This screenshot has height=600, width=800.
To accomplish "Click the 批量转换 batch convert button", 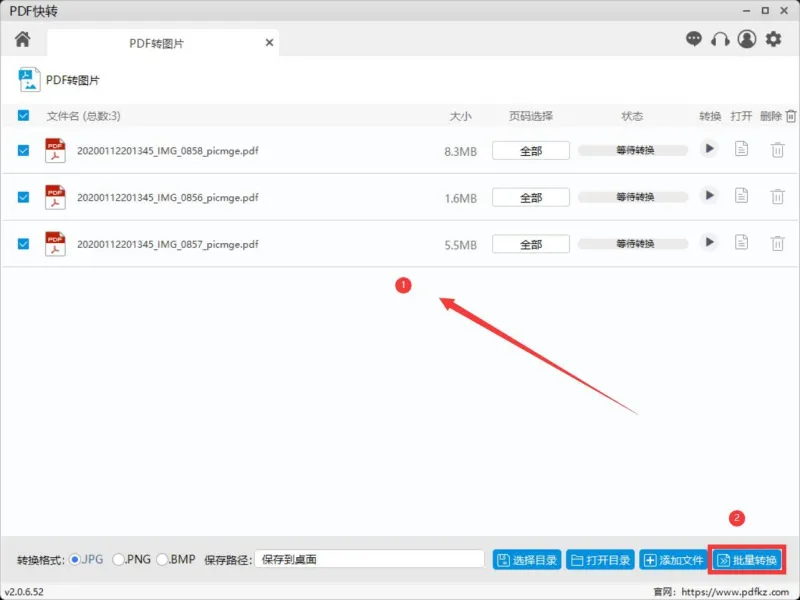I will (x=747, y=560).
